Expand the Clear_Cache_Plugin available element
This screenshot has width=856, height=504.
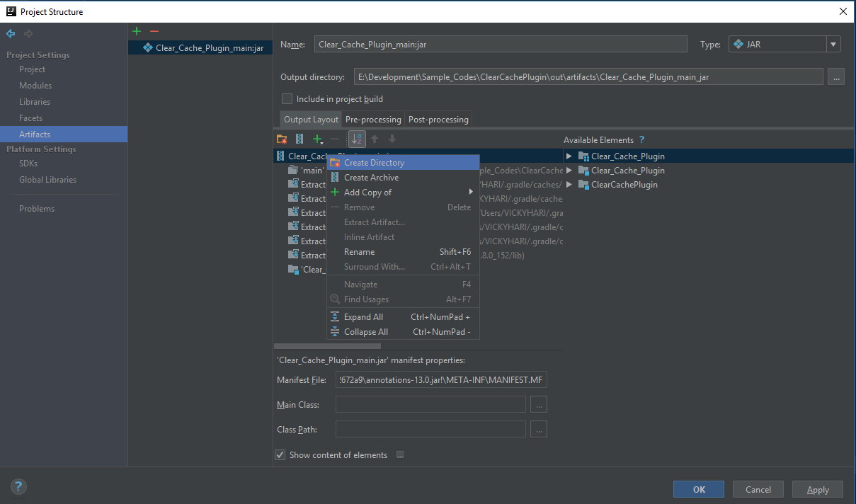click(569, 156)
